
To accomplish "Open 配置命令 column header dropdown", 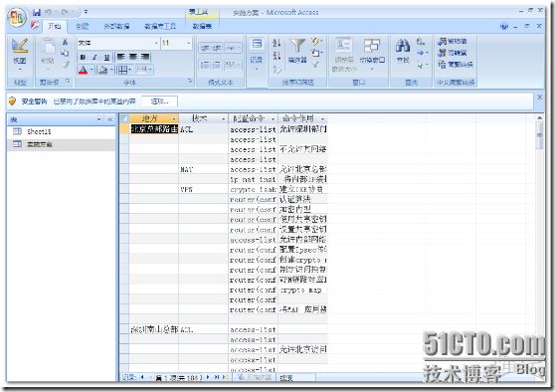I will pos(273,118).
